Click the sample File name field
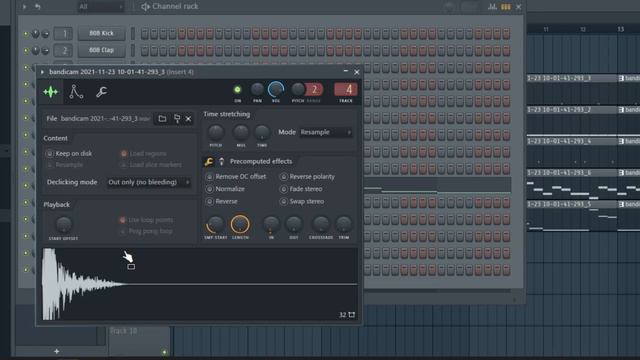Screen dimensions: 640x360 [98, 119]
